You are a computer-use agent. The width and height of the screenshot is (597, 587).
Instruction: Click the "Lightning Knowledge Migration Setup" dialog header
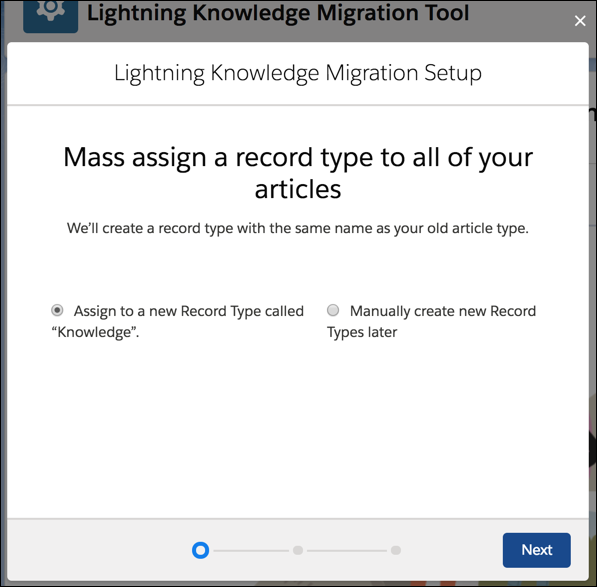(298, 72)
